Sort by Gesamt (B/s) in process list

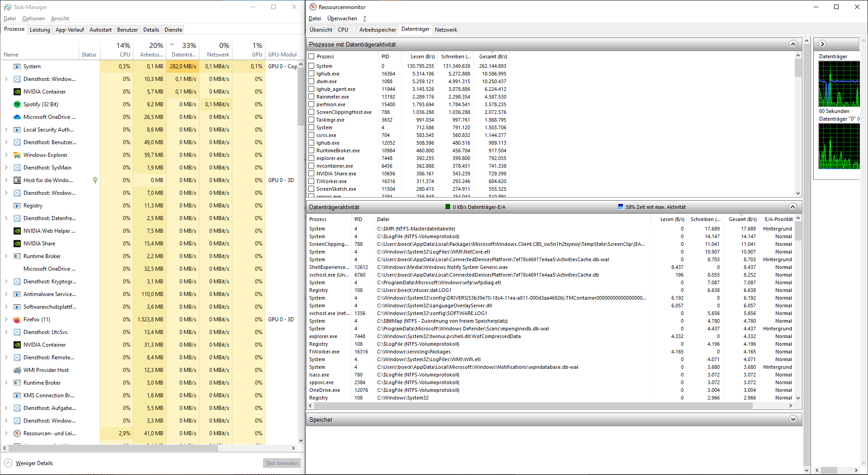(493, 56)
